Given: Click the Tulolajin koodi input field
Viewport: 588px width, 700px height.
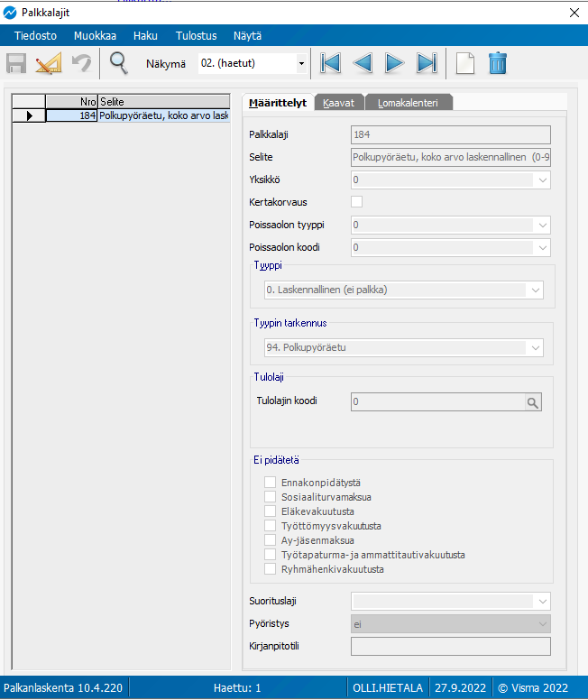Looking at the screenshot, I should (x=438, y=401).
